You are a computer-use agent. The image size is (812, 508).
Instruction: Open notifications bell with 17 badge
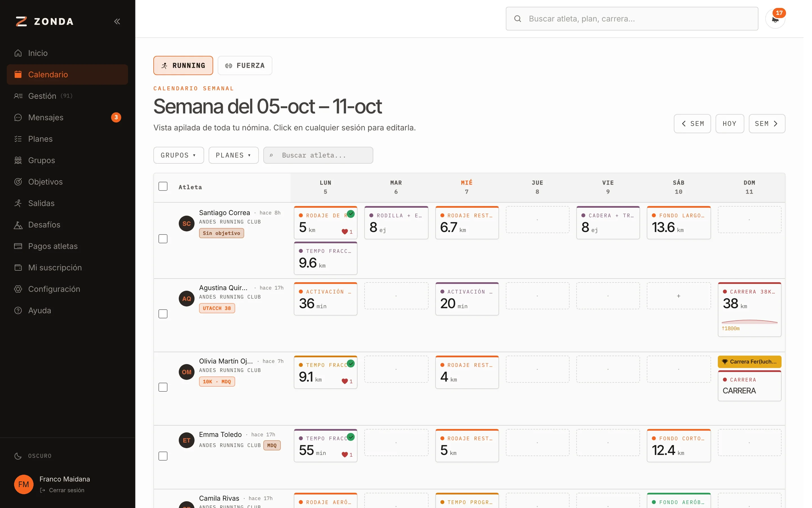pos(775,19)
